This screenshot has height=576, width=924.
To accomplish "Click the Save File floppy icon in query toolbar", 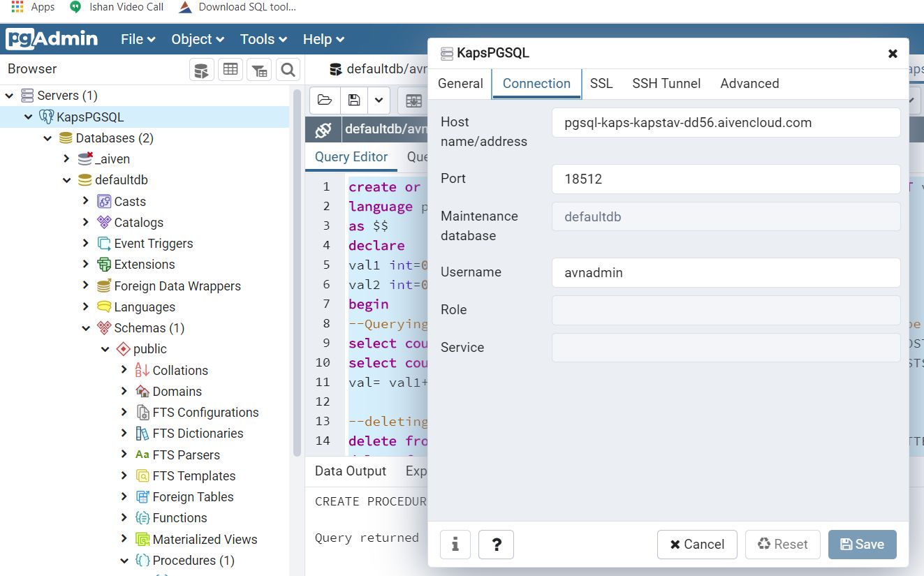I will click(354, 101).
